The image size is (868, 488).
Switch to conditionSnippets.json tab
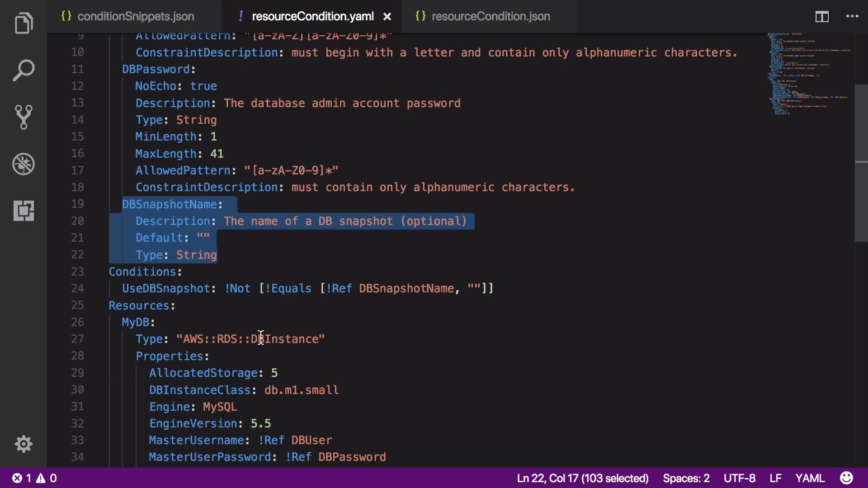[x=135, y=17]
